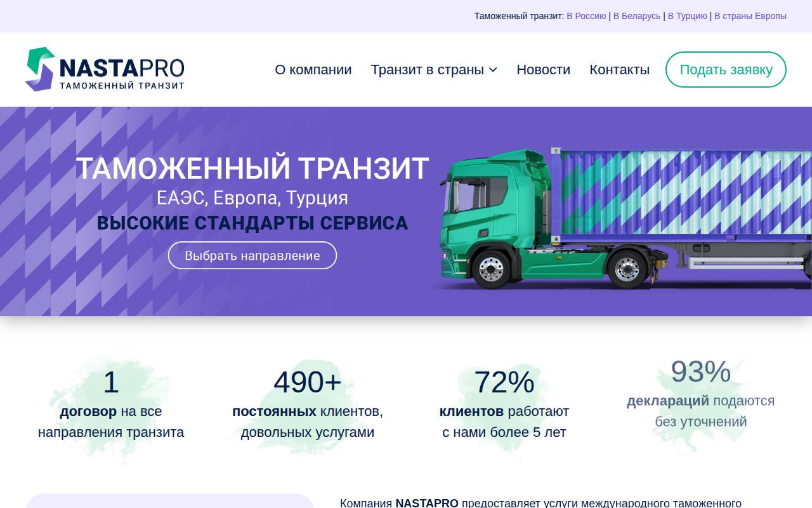Click the постоянных клиентов, довольных услугами text
Image resolution: width=812 pixels, height=508 pixels.
coord(308,422)
